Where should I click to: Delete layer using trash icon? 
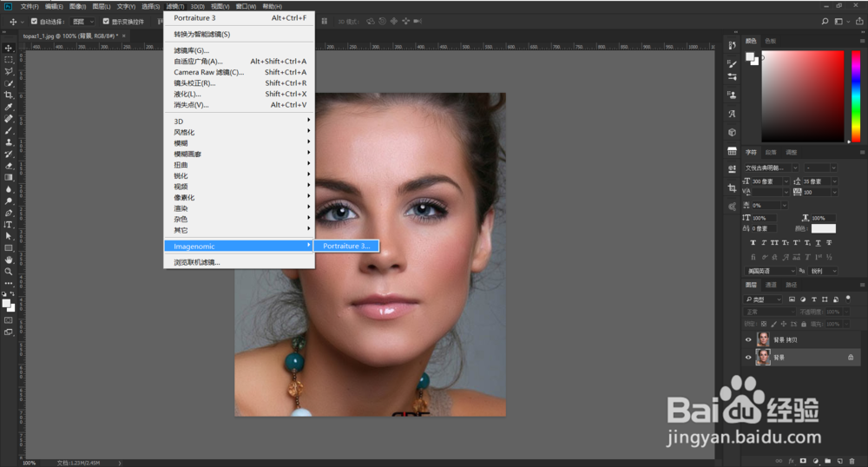tap(852, 461)
